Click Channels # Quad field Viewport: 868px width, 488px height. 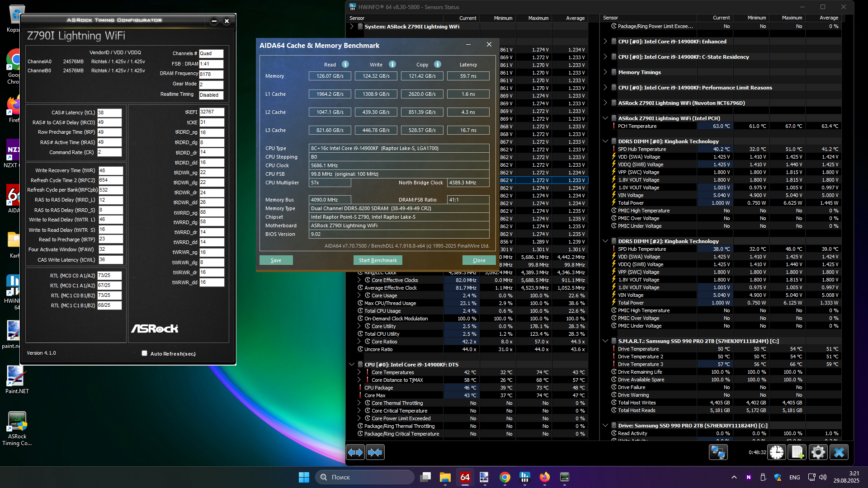click(x=211, y=53)
